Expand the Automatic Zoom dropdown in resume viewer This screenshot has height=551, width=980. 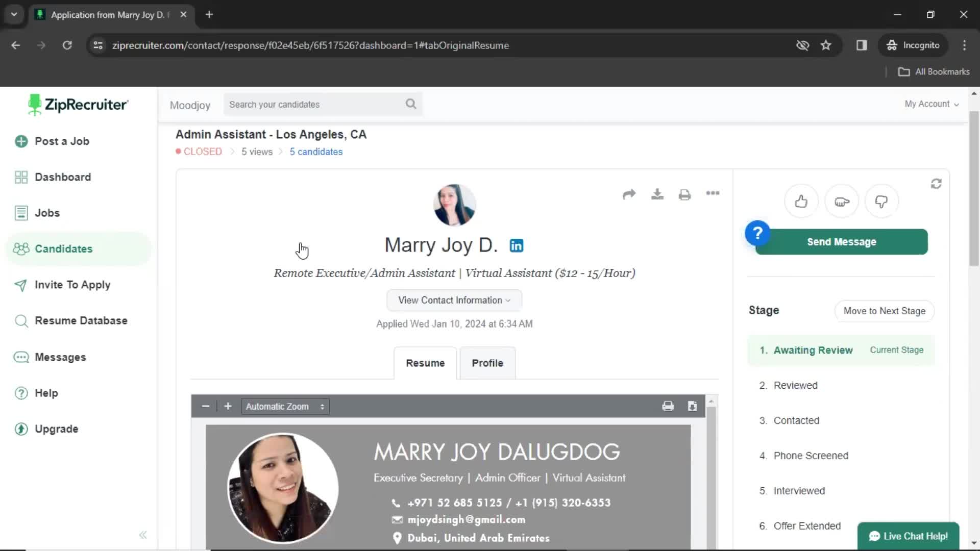pos(284,406)
